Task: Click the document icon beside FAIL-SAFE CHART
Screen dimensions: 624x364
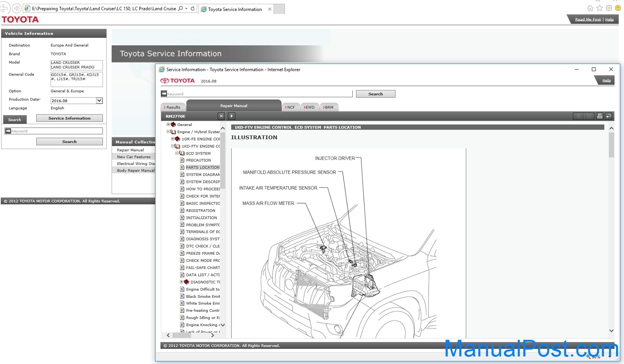Action: click(182, 268)
